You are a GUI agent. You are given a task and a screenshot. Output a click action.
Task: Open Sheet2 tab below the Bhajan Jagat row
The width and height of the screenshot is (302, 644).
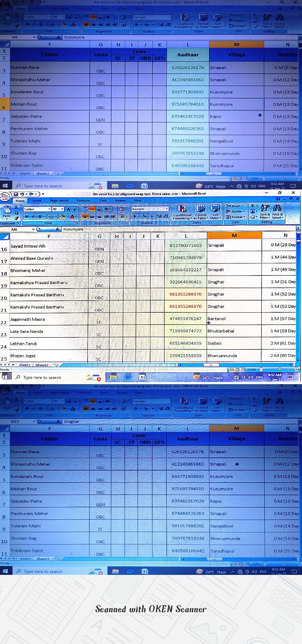pos(42,365)
